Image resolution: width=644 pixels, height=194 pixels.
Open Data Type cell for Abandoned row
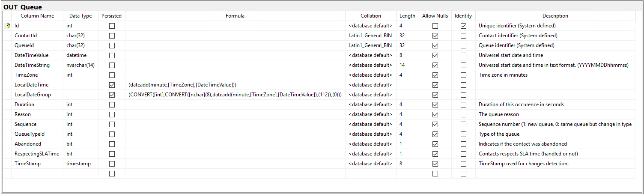(80, 144)
